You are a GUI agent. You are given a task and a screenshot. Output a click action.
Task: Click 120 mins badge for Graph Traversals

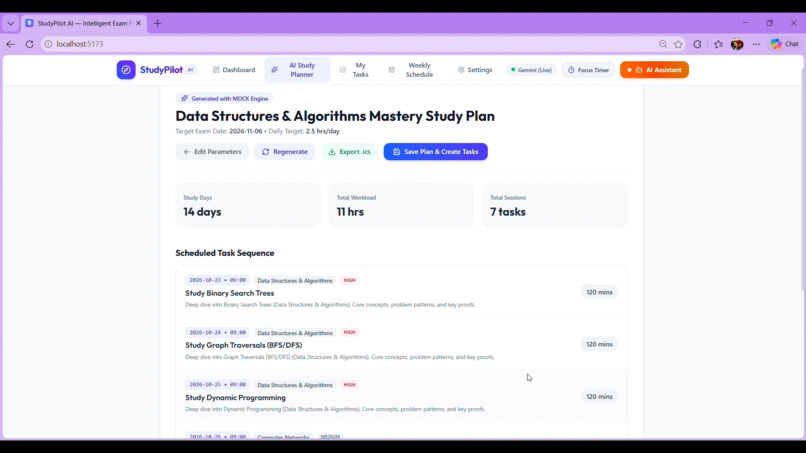pos(599,344)
